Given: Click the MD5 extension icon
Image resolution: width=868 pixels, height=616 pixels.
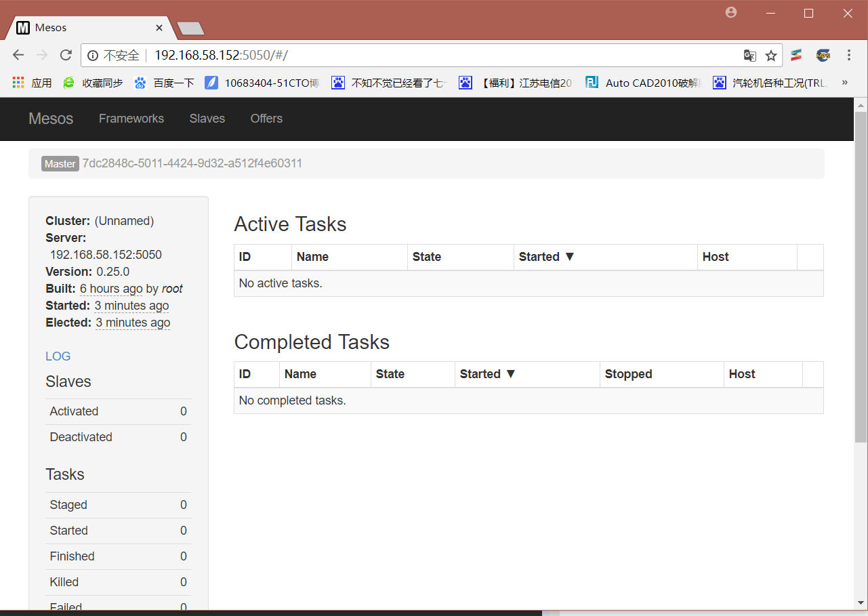Looking at the screenshot, I should click(x=823, y=56).
